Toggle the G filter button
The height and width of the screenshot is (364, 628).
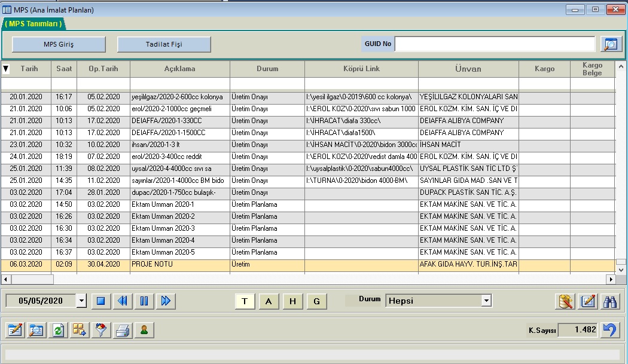(x=316, y=301)
